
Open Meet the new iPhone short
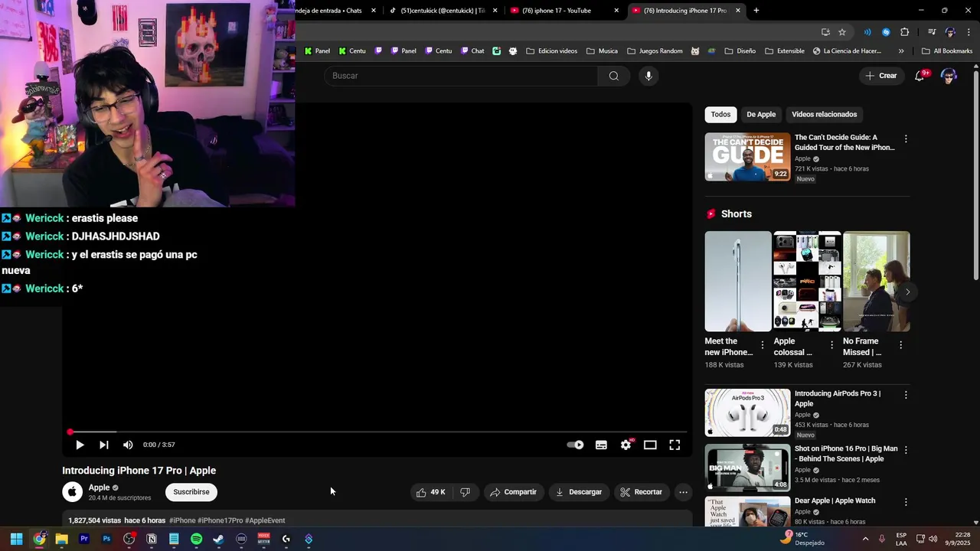[x=738, y=282]
